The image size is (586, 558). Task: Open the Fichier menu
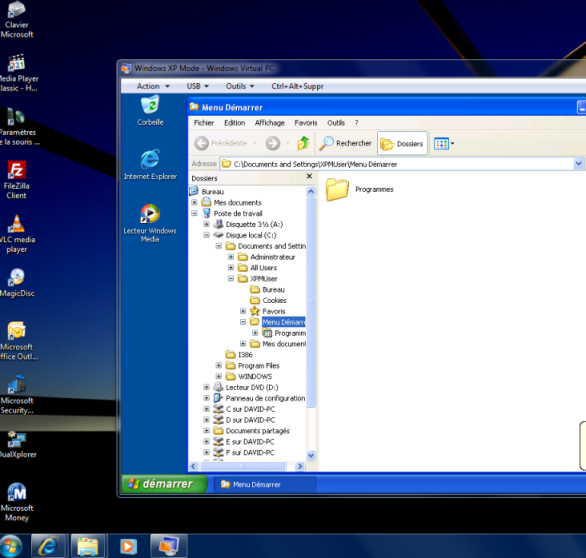click(x=204, y=123)
